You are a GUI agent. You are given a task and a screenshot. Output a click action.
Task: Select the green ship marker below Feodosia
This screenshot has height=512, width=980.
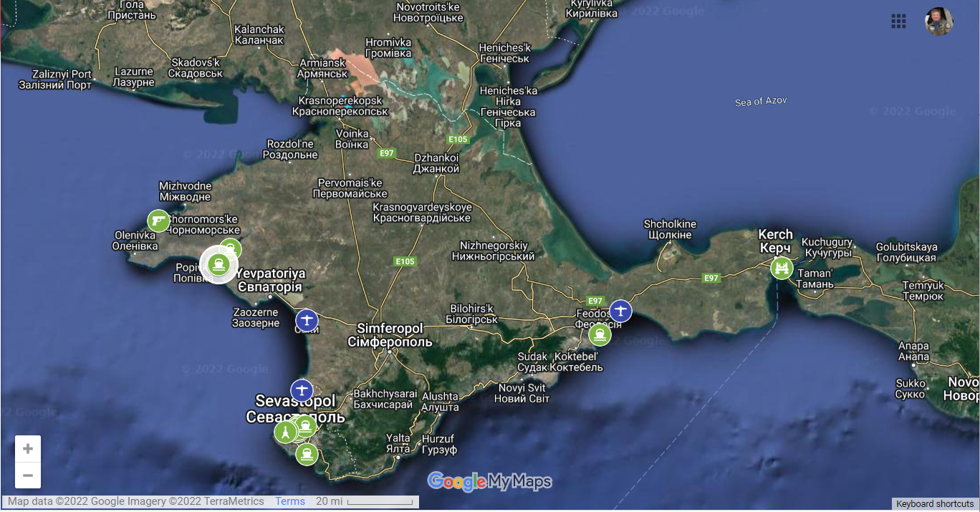[x=600, y=334]
